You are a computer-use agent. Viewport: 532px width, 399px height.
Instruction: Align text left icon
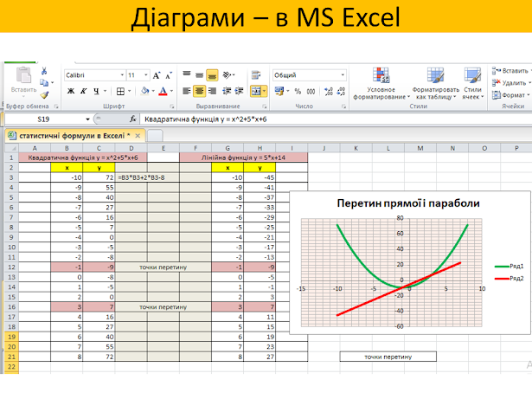[x=187, y=91]
